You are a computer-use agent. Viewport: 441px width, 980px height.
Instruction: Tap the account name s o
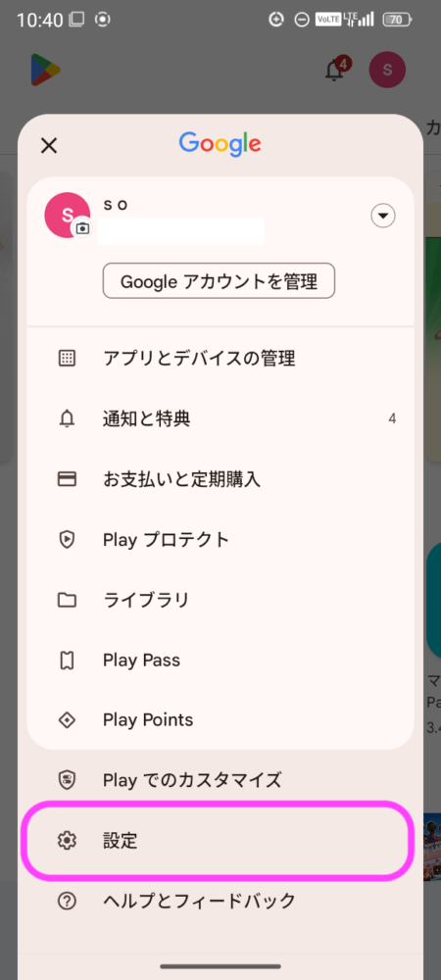[116, 205]
